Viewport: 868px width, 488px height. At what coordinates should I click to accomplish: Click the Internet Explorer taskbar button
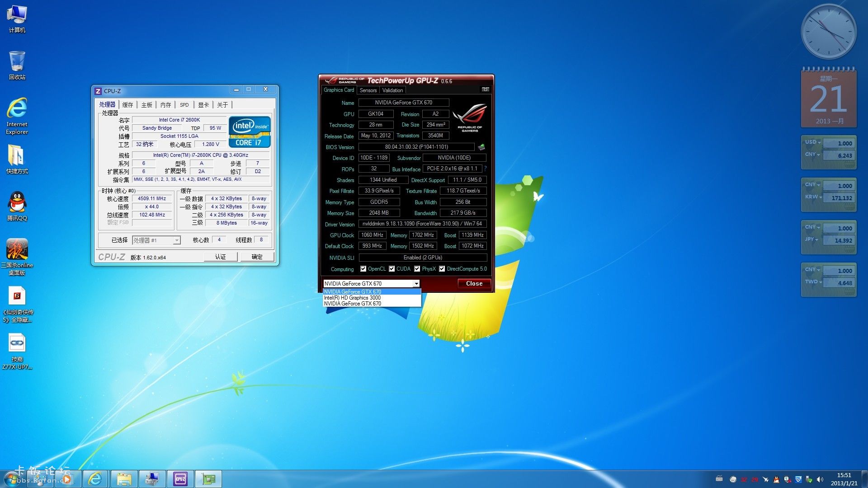tap(95, 479)
